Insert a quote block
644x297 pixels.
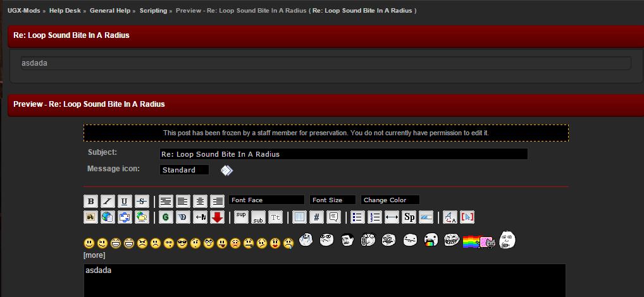click(333, 217)
